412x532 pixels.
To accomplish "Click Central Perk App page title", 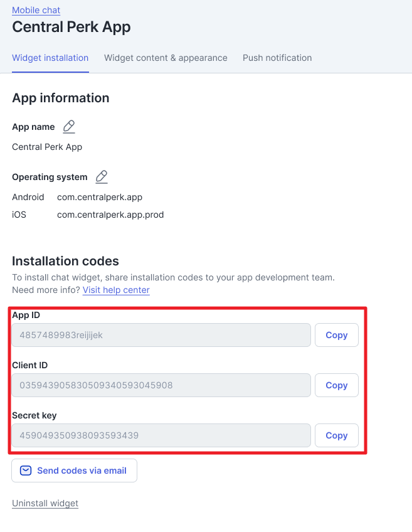I will pyautogui.click(x=71, y=27).
